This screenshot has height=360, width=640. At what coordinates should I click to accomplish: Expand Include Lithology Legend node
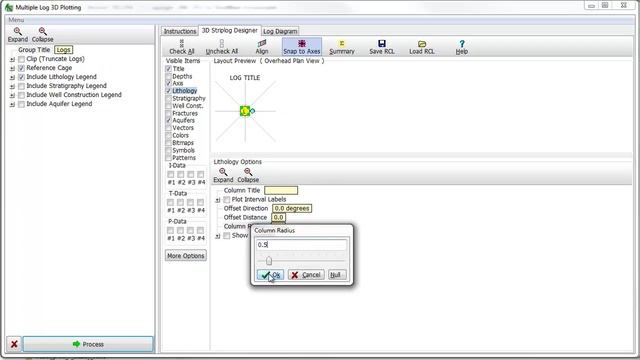click(12, 77)
